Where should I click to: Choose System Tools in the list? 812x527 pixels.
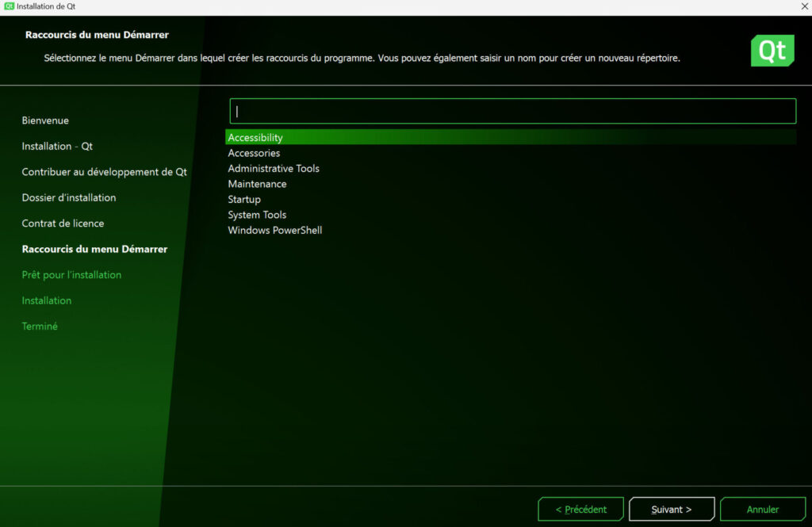pos(257,215)
